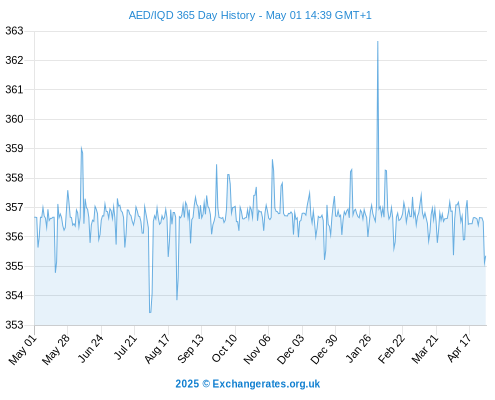Screen dimensions: 495x400
Task: Select the Dec 03 x-axis label
Action: [x=290, y=349]
